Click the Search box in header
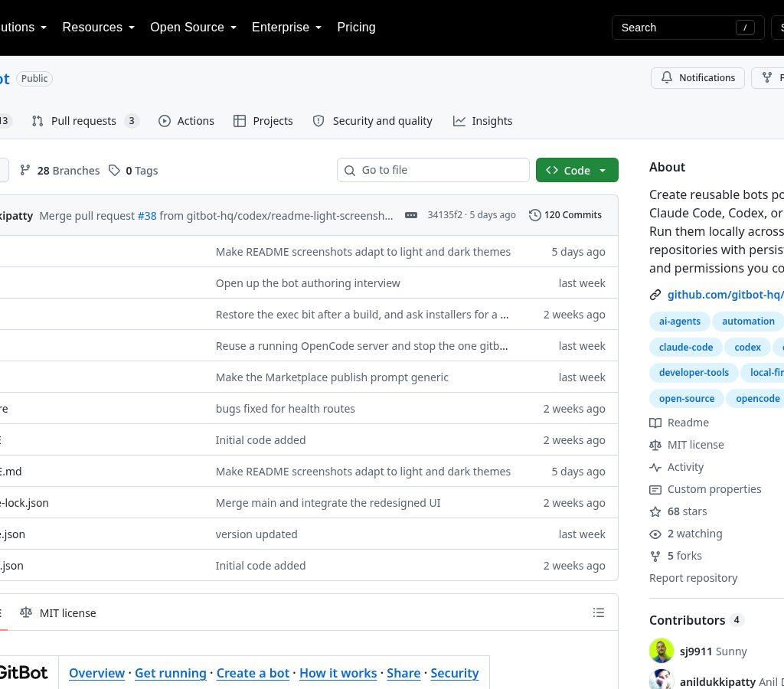The image size is (784, 689). pos(688,28)
